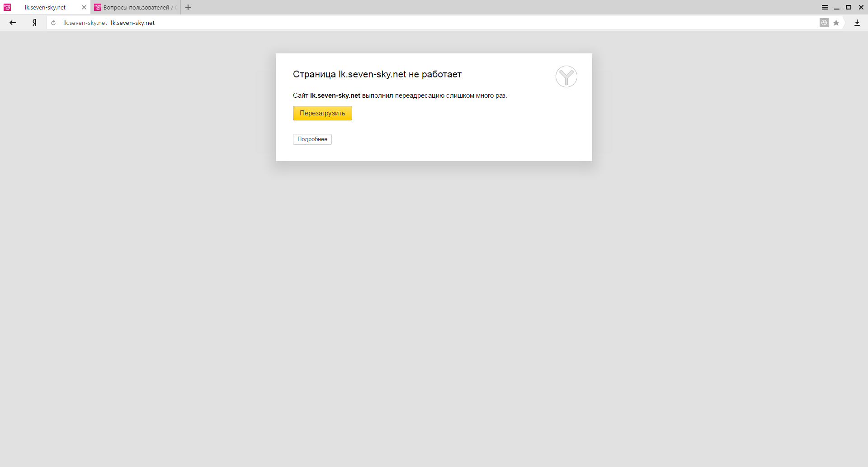
Task: Open a new tab with plus icon
Action: [x=188, y=7]
